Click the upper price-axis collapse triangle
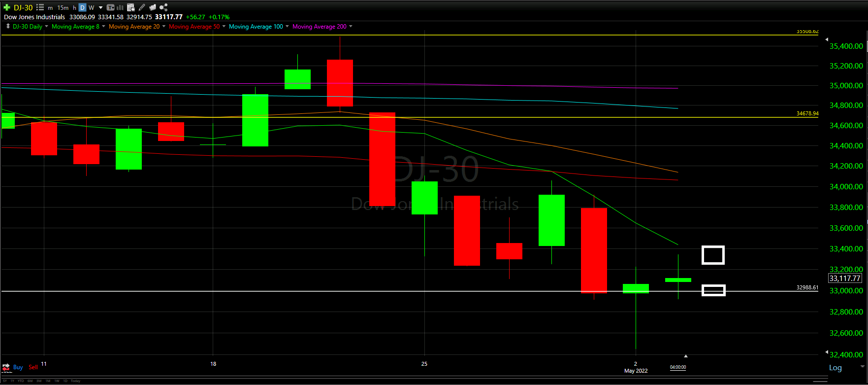This screenshot has width=868, height=385. tap(827, 39)
